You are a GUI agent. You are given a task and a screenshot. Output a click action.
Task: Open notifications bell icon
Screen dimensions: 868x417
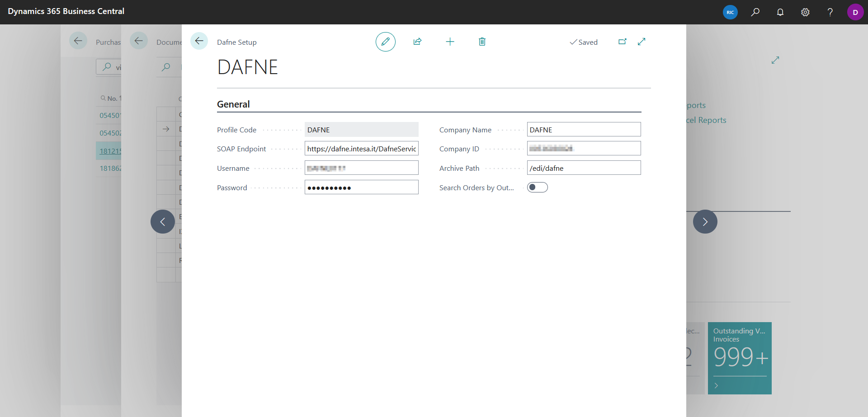pyautogui.click(x=780, y=12)
